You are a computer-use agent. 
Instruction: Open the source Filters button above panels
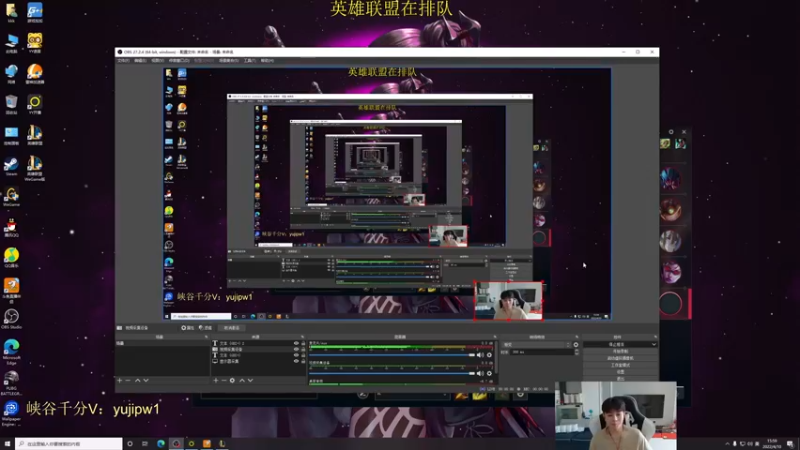pos(206,328)
